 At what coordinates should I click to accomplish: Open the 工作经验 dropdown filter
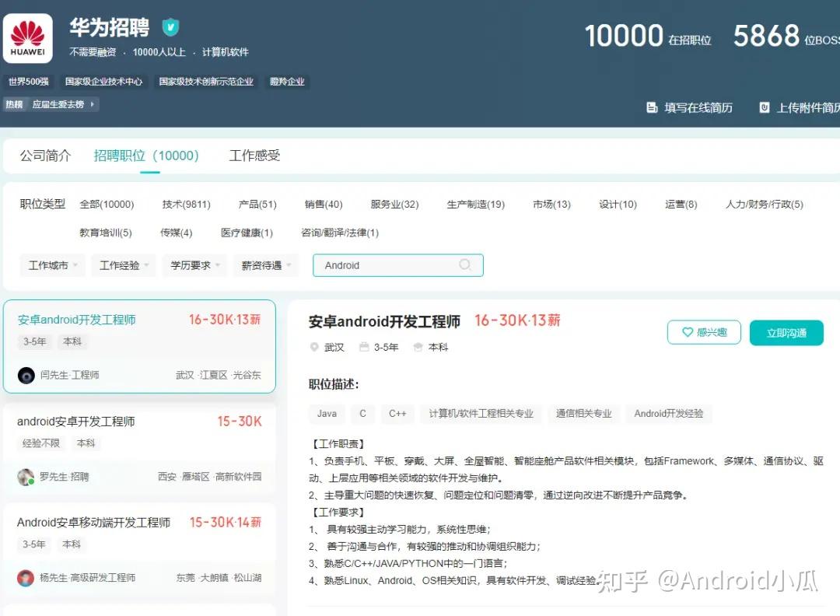124,265
